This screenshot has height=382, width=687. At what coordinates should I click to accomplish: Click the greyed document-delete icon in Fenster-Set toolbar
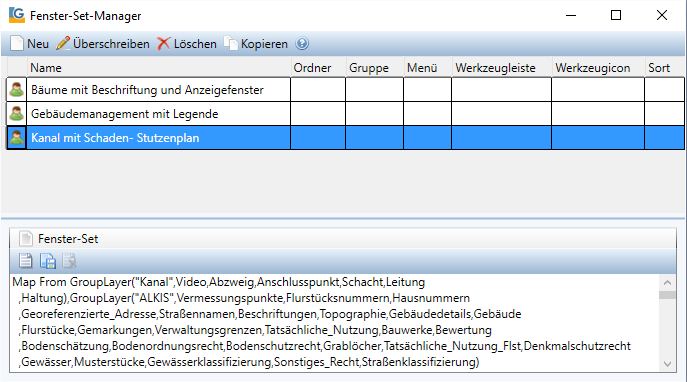pyautogui.click(x=69, y=261)
